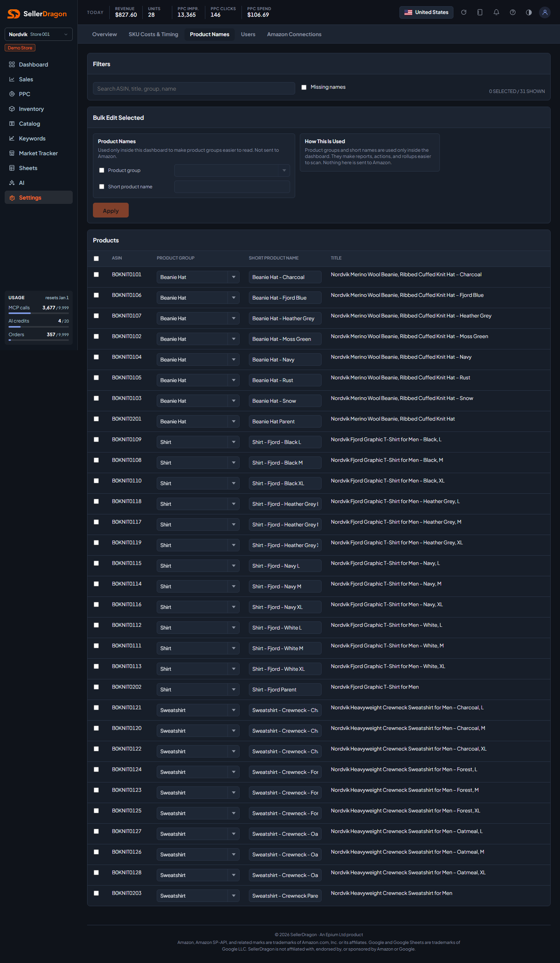Open the United States marketplace selector

click(426, 12)
